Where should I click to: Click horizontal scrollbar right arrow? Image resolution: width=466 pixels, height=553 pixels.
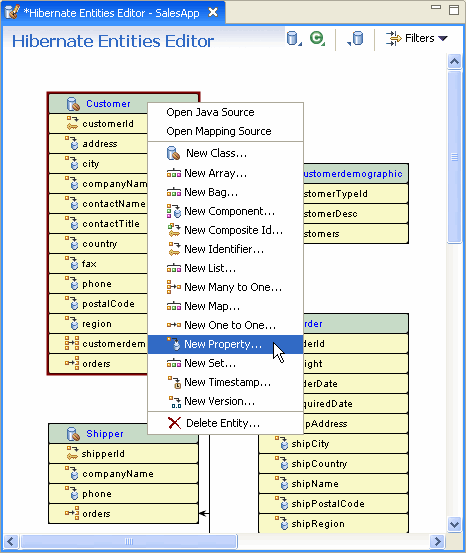pyautogui.click(x=438, y=541)
